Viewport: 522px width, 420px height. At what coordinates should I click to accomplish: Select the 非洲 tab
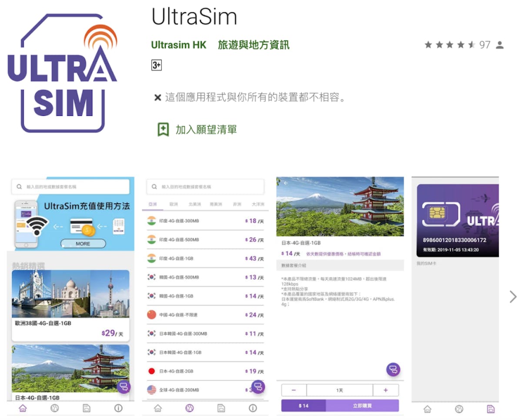tap(237, 204)
